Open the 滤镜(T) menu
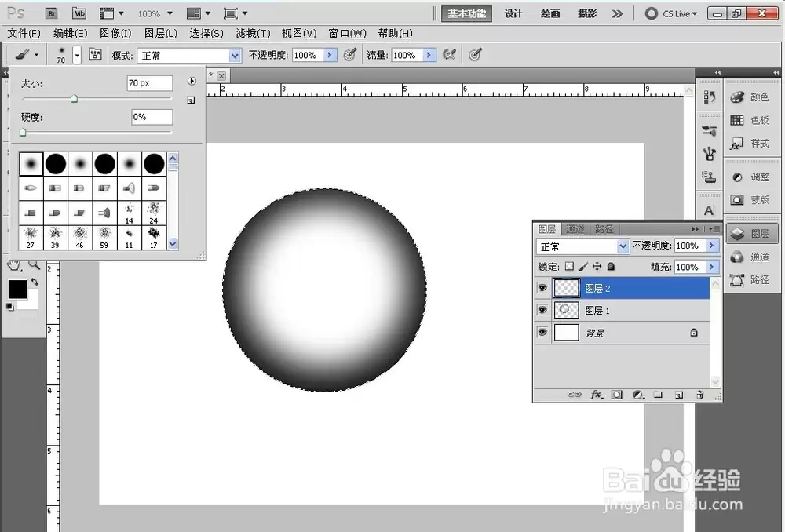 pyautogui.click(x=253, y=34)
